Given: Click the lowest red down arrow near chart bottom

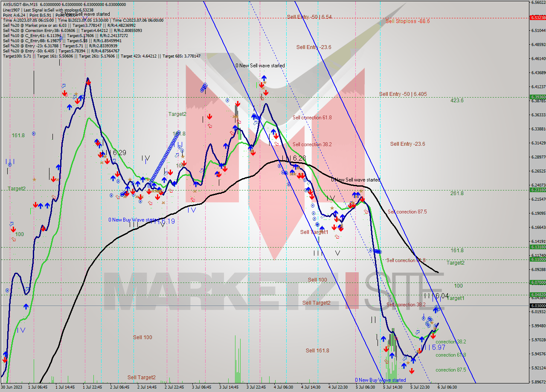Looking at the screenshot, I should coord(412,370).
